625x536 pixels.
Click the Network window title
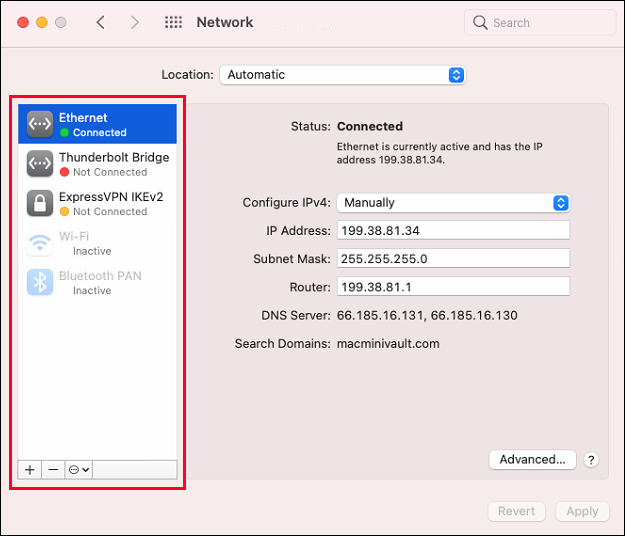[x=225, y=22]
